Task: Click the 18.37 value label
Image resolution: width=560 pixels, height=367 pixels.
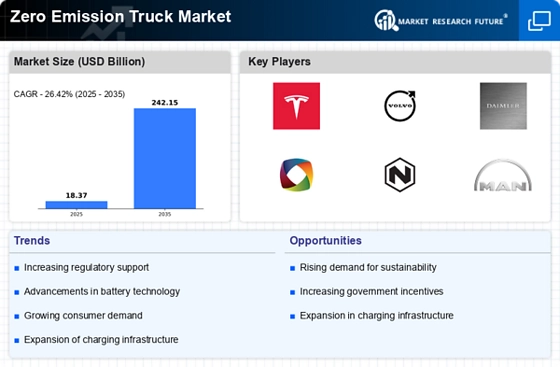Action: tap(76, 195)
